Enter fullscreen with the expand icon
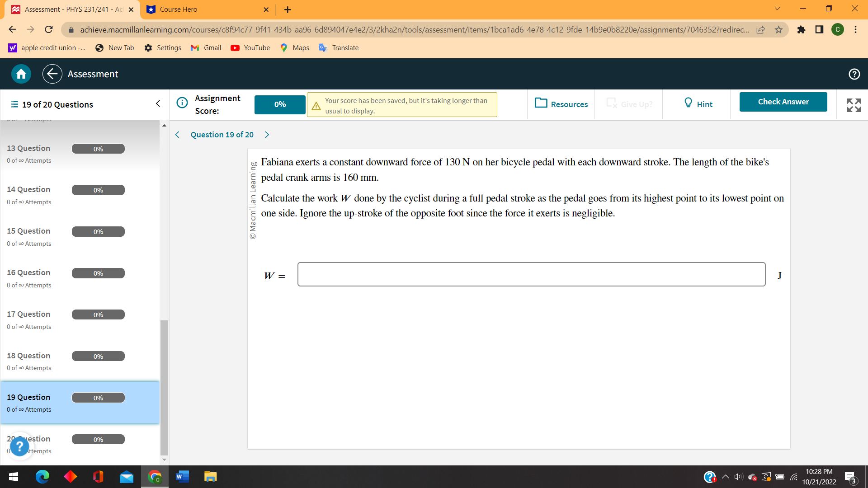The image size is (868, 488). pos(854,105)
